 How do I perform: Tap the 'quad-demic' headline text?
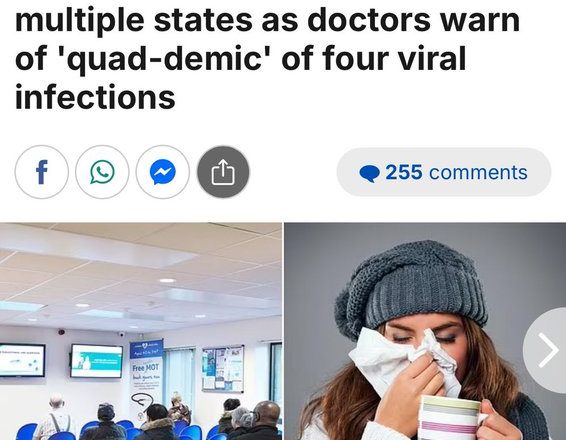point(164,58)
